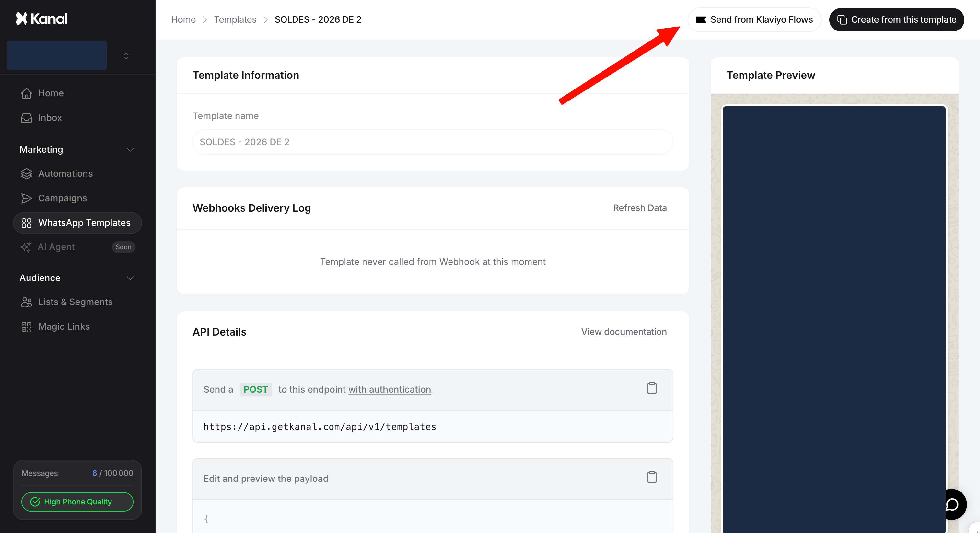Click the AI Agent sparkle icon
The height and width of the screenshot is (533, 980).
(26, 247)
